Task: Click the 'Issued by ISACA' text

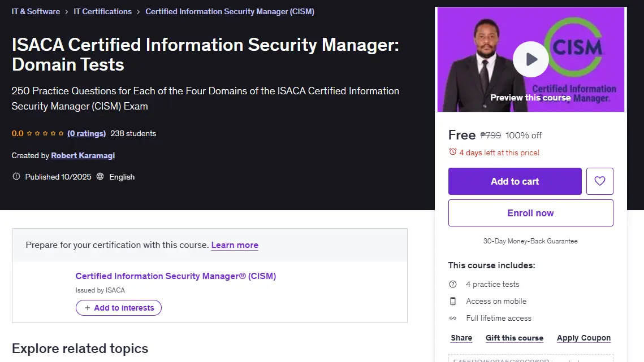Action: (100, 290)
